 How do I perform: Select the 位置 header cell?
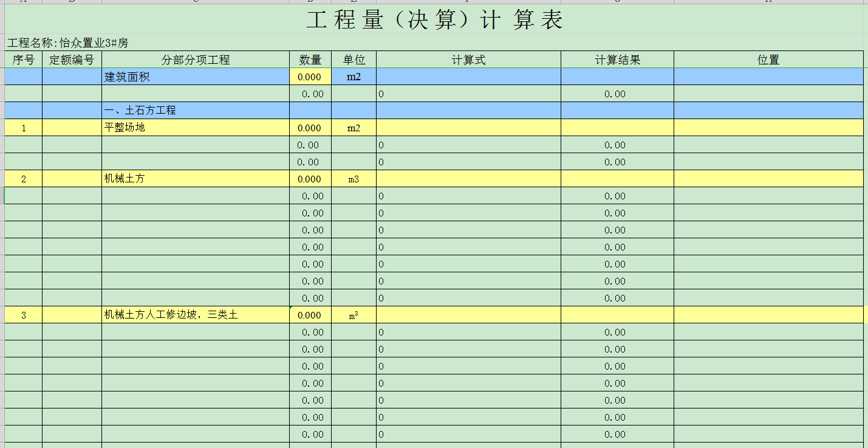coord(768,60)
